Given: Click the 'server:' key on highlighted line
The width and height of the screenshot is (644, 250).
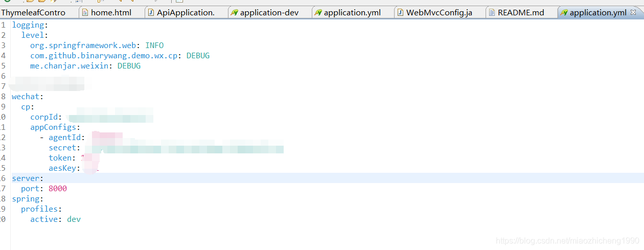Looking at the screenshot, I should 28,178.
